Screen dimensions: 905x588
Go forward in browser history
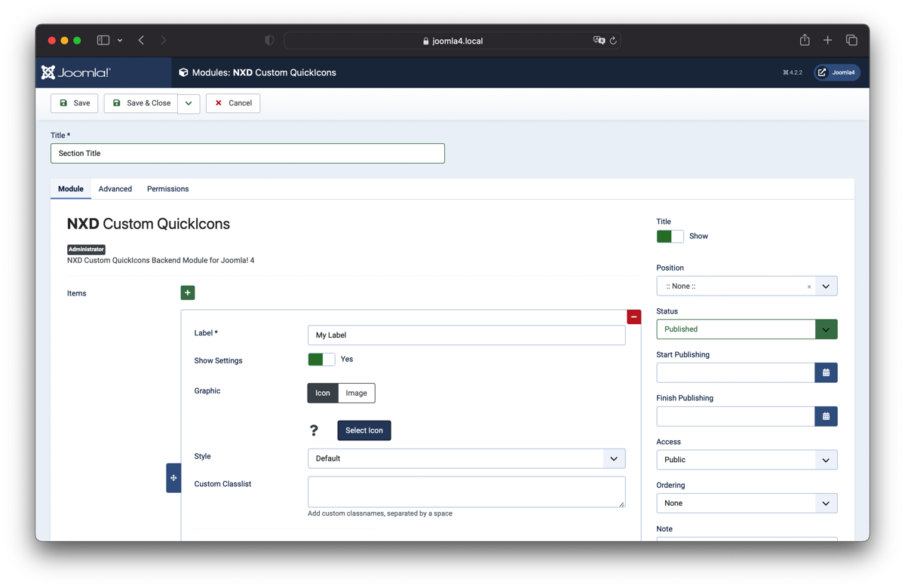(164, 41)
